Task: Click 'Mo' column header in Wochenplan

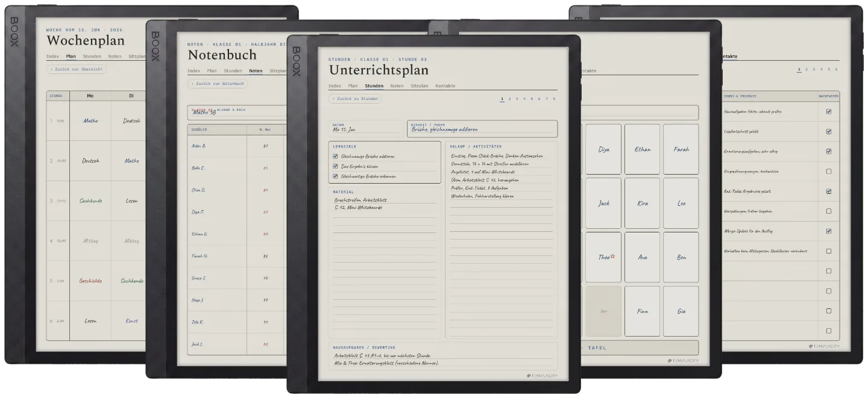Action: point(90,96)
